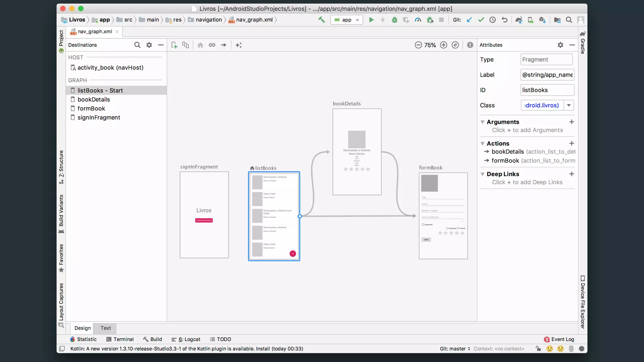Zoom out with the minus magnifier
Viewport: 644px width, 362px height.
(x=418, y=45)
